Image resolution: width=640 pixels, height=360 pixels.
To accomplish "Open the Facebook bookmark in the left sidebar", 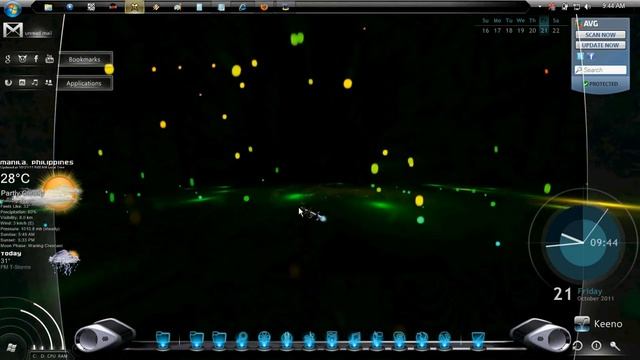I will (x=36, y=59).
